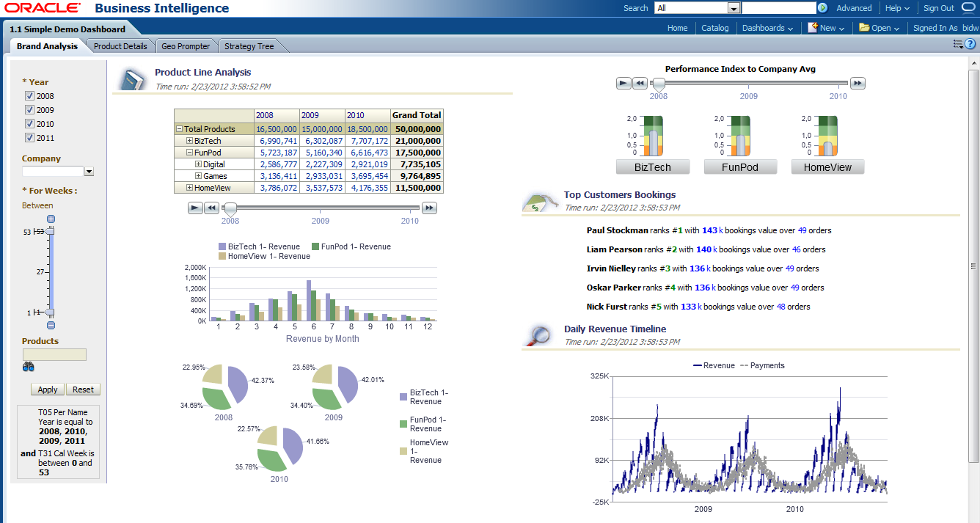
Task: Reset the prompt filters
Action: point(83,389)
